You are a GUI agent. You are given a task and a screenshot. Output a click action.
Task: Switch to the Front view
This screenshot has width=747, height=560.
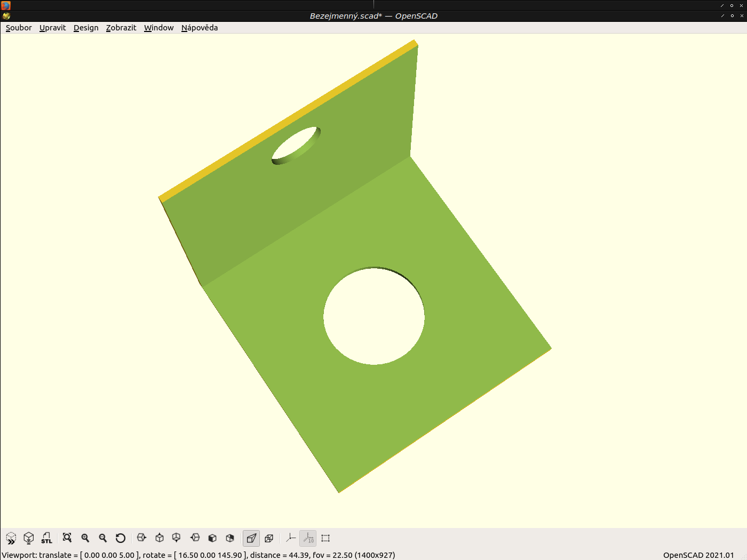tap(212, 538)
